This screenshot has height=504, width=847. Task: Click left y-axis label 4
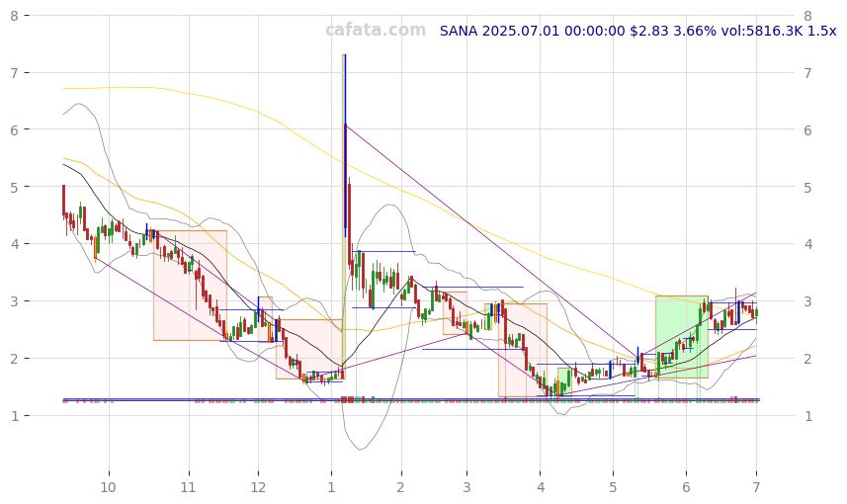coord(14,244)
